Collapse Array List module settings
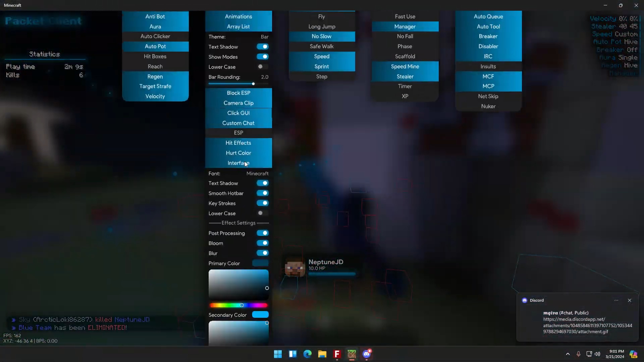The image size is (644, 362). click(x=238, y=26)
